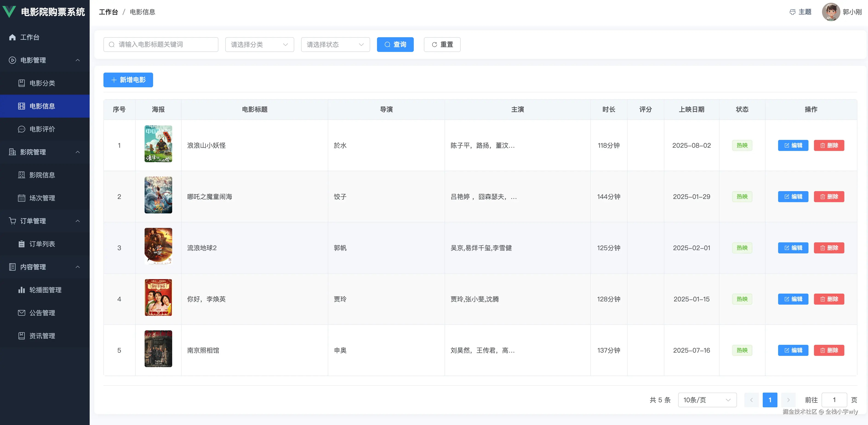Click the 查询 search button

pos(395,45)
